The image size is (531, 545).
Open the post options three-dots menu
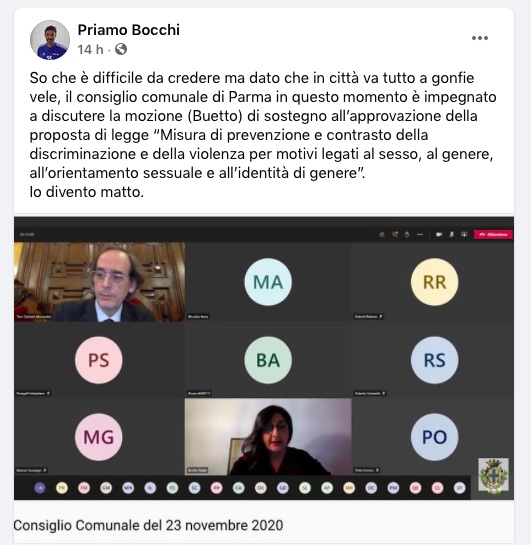(x=480, y=38)
